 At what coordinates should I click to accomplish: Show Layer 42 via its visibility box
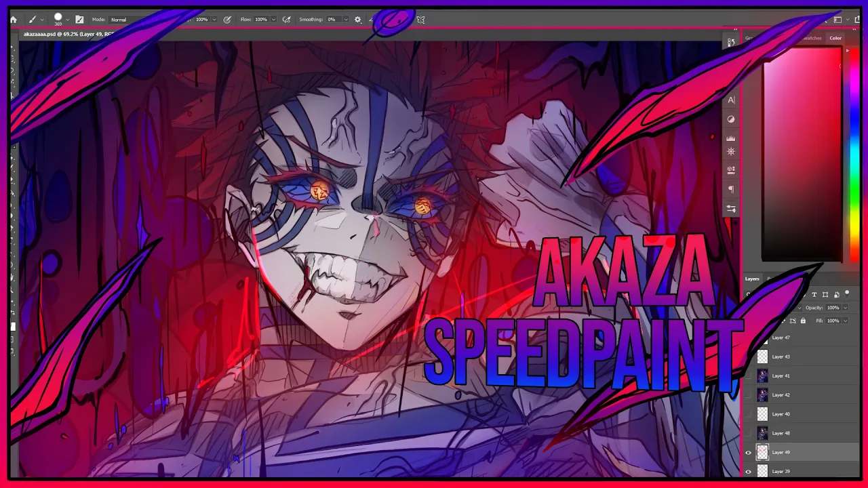click(x=749, y=394)
